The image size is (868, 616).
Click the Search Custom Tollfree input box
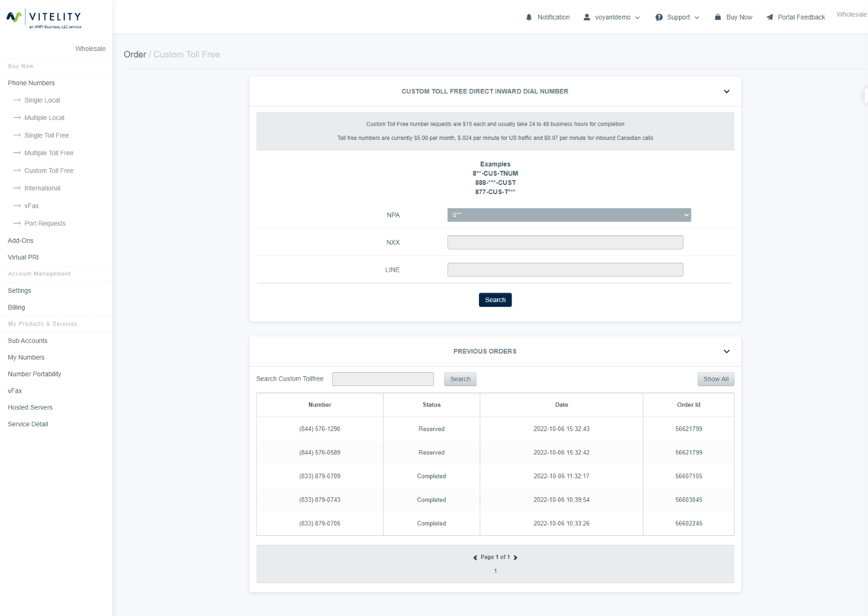(382, 379)
